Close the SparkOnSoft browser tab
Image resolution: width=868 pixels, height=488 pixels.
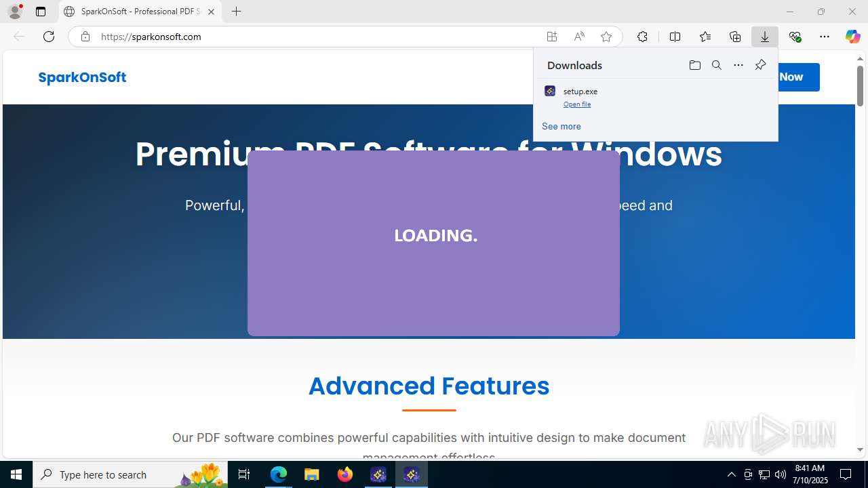click(x=211, y=12)
